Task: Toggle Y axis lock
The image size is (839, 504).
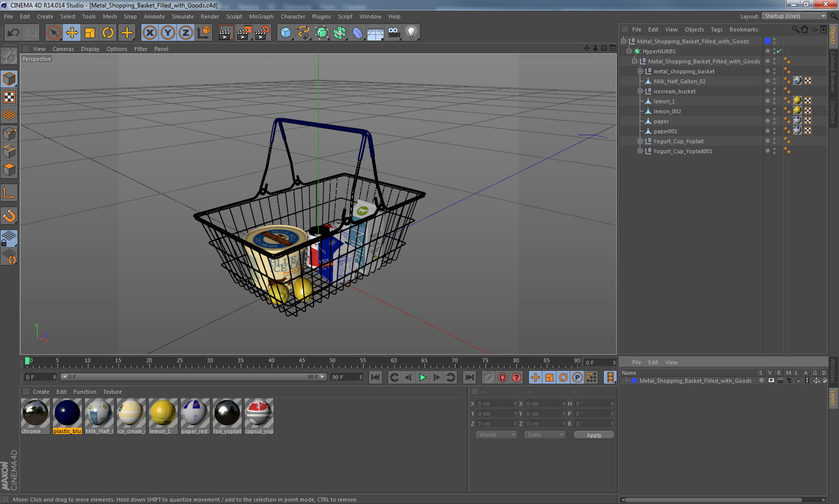Action: click(168, 33)
